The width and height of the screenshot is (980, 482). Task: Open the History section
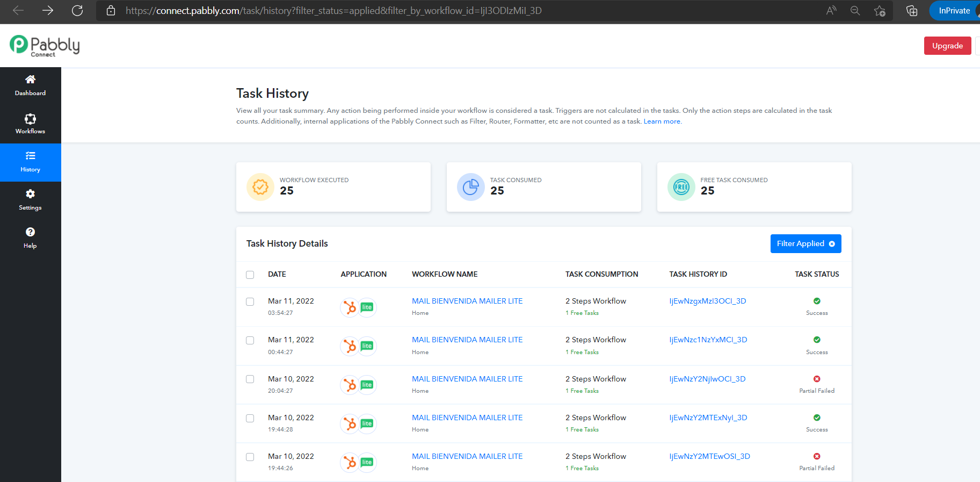pyautogui.click(x=31, y=162)
